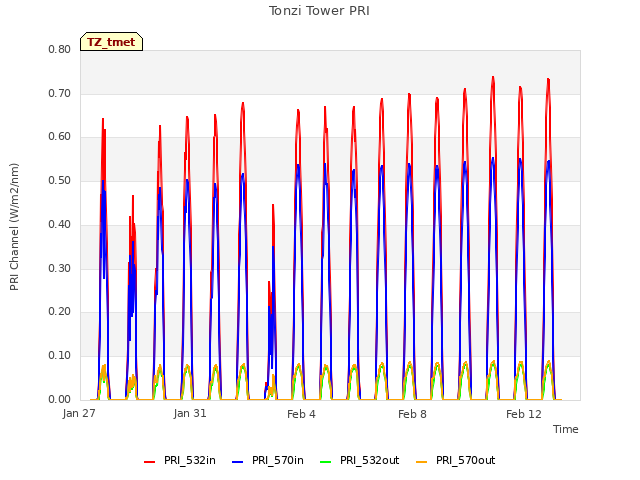Viewport: 640px width, 480px height.
Task: Select the PRI_570in legend label
Action: click(x=278, y=460)
